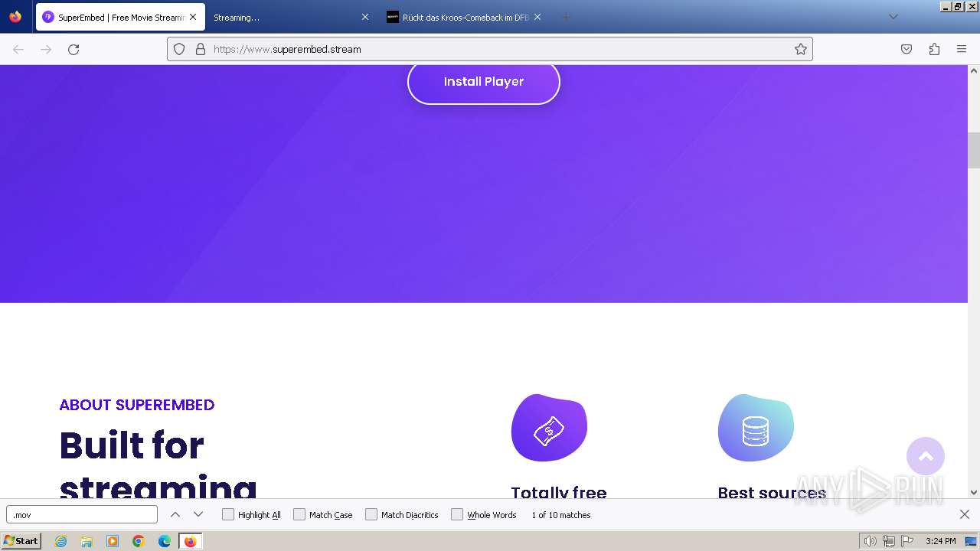The width and height of the screenshot is (980, 551).
Task: Find previous match arrow
Action: coord(175,514)
